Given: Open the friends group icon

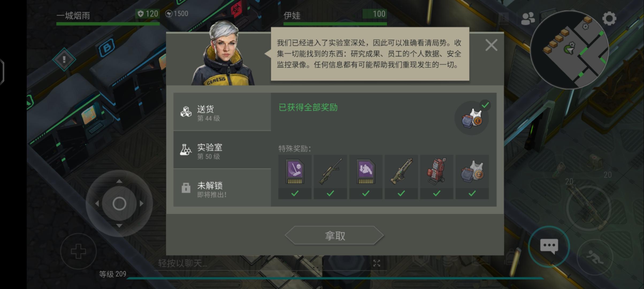Looking at the screenshot, I should tap(528, 19).
